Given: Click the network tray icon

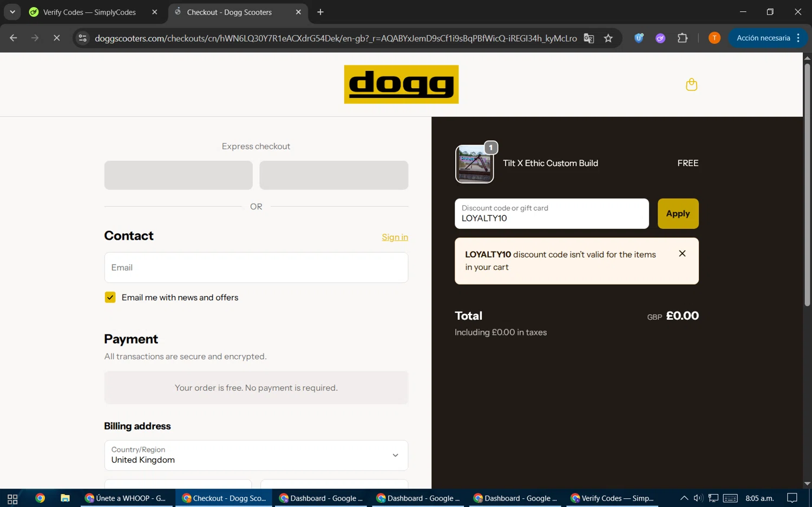Looking at the screenshot, I should click(x=713, y=498).
